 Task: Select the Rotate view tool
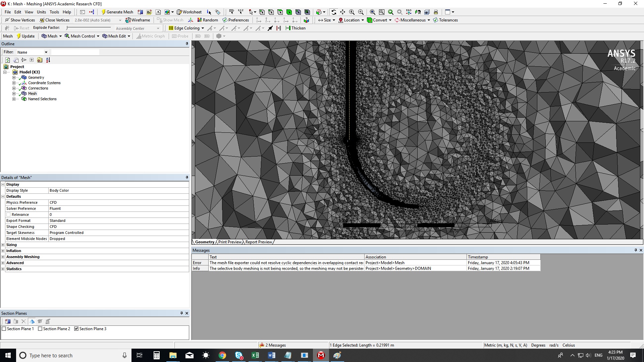[334, 12]
